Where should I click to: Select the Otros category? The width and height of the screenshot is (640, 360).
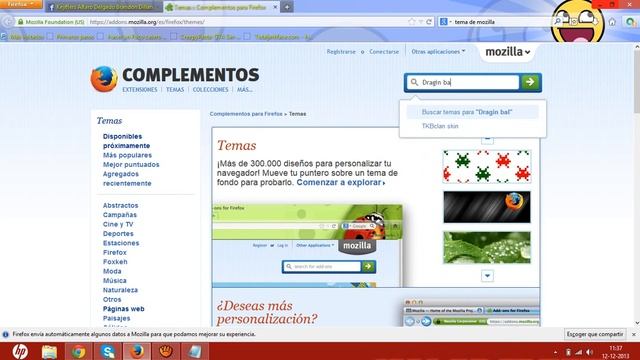pyautogui.click(x=112, y=299)
